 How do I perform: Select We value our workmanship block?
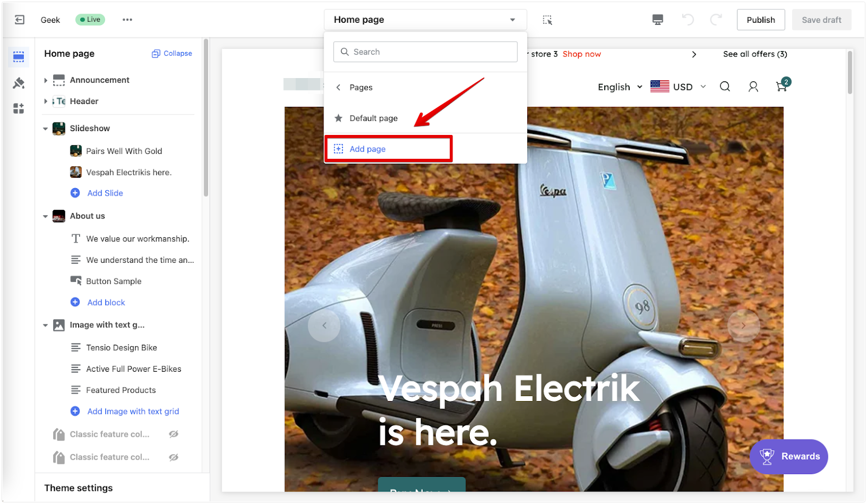(138, 239)
